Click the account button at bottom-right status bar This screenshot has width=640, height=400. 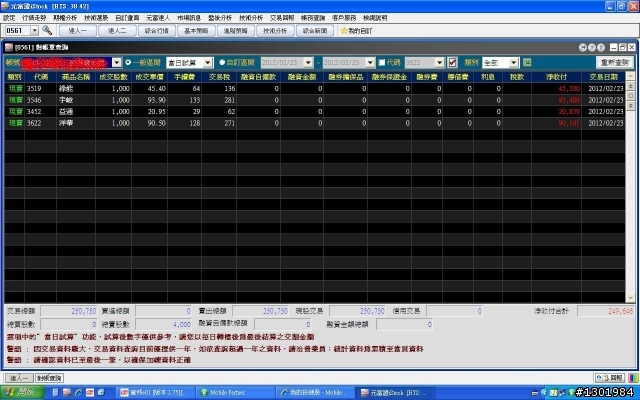tap(610, 378)
